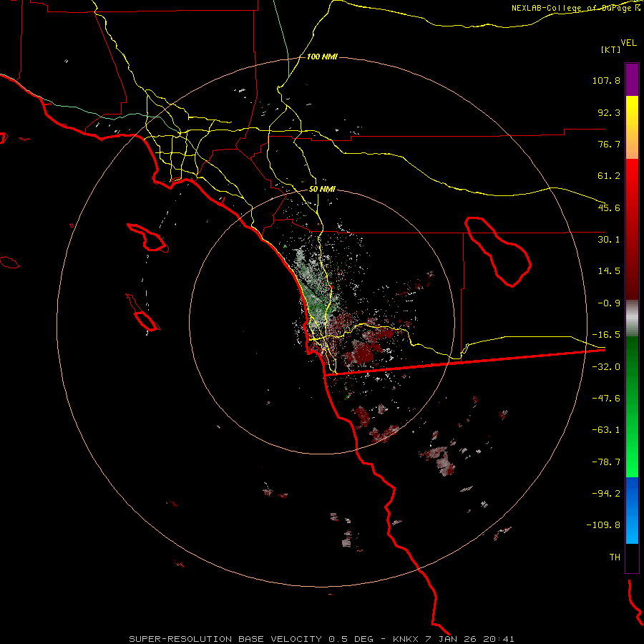Pick the red segment of velocity scale
This screenshot has height=644, width=644.
[x=632, y=229]
